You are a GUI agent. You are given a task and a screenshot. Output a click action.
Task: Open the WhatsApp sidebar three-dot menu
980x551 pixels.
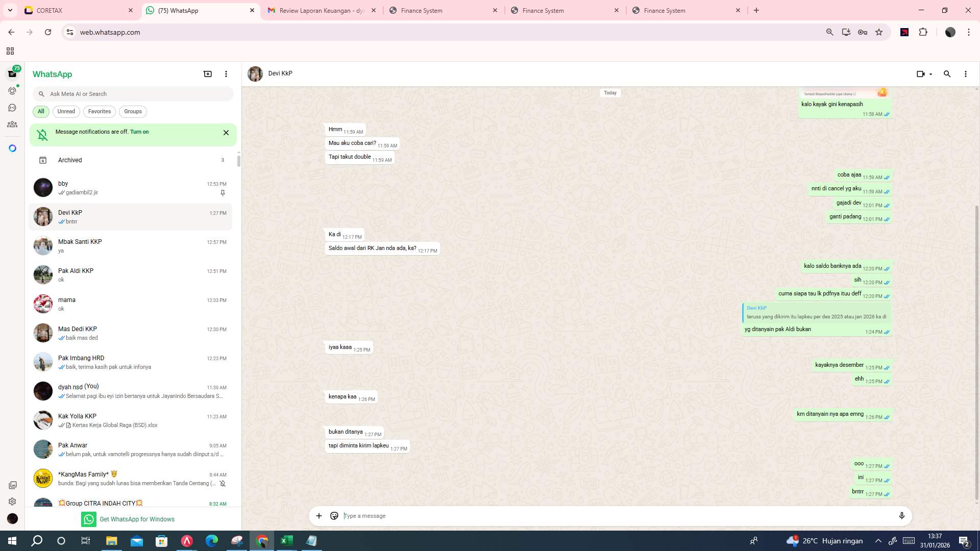226,74
